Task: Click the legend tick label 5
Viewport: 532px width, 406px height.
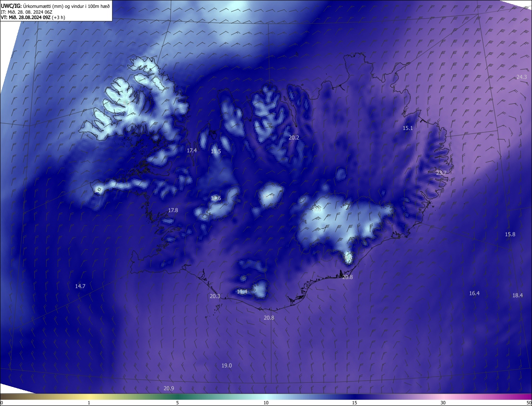Action: click(177, 403)
